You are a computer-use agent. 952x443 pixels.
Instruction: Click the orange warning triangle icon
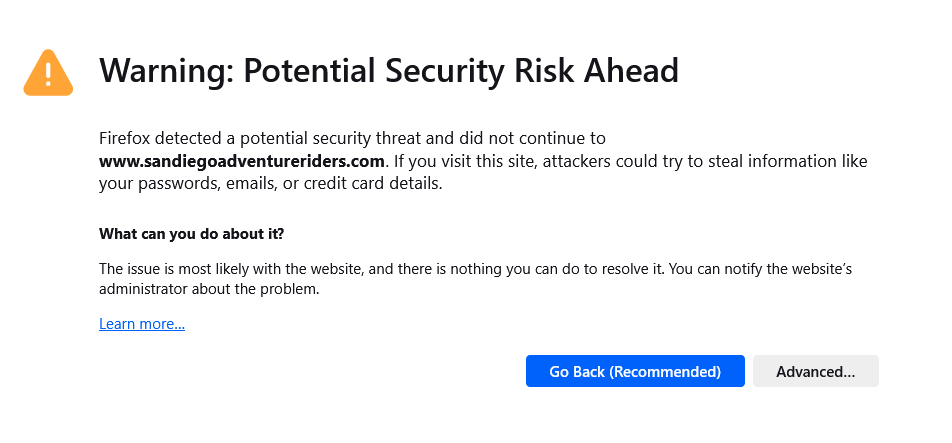click(49, 73)
